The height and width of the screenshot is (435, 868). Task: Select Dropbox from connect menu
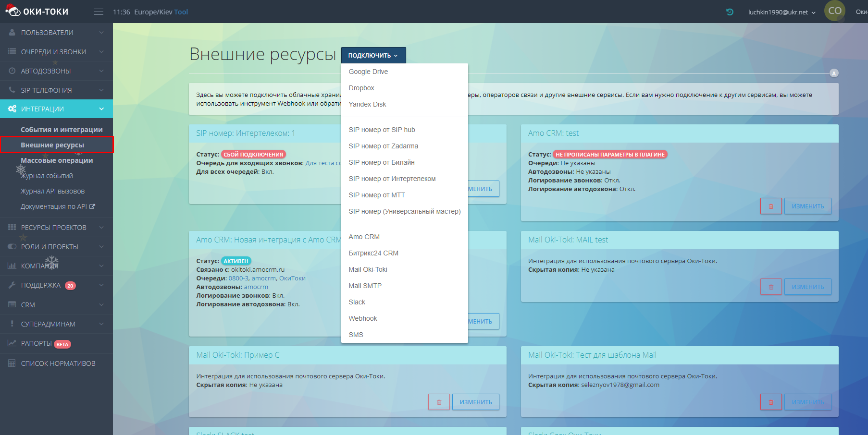click(x=405, y=88)
